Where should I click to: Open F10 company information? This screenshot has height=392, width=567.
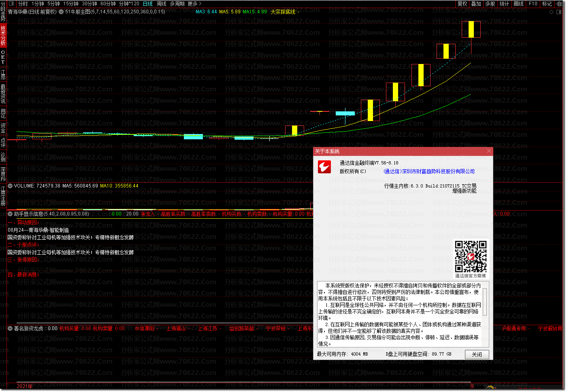tap(533, 4)
